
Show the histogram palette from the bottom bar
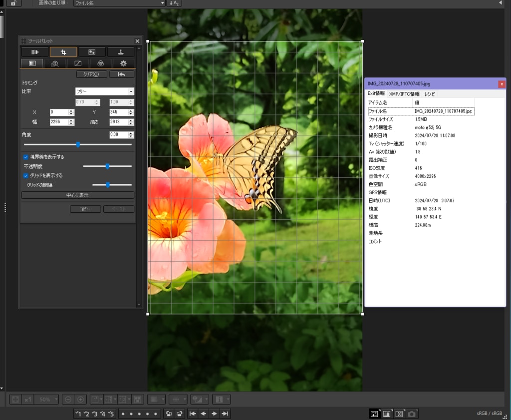click(x=387, y=414)
